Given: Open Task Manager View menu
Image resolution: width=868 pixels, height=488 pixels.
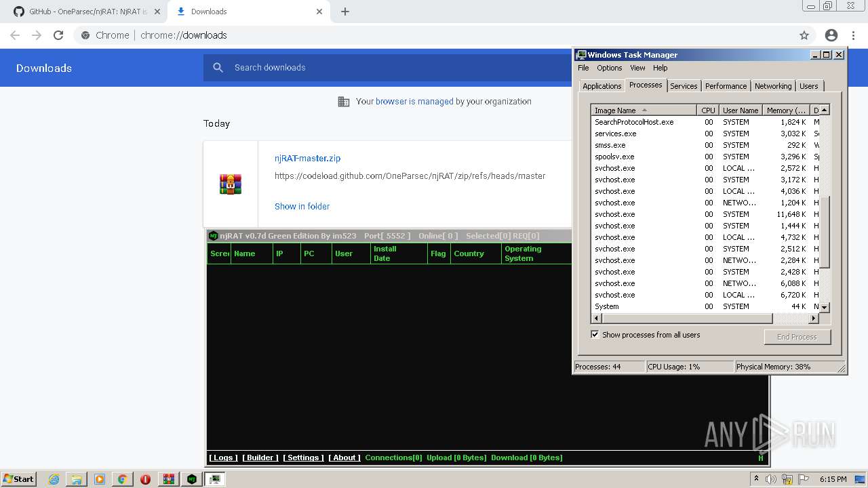Looking at the screenshot, I should click(637, 68).
